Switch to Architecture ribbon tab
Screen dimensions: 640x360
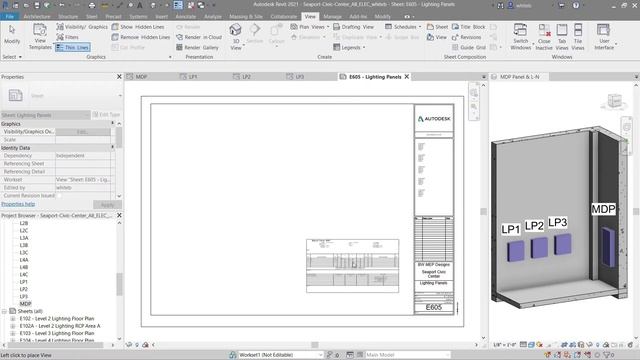pyautogui.click(x=37, y=17)
